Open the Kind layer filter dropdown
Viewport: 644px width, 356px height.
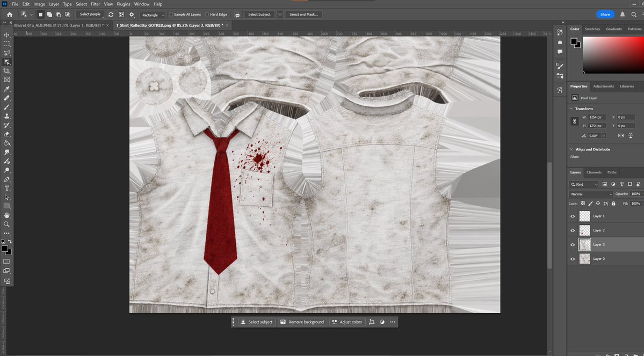coord(584,184)
